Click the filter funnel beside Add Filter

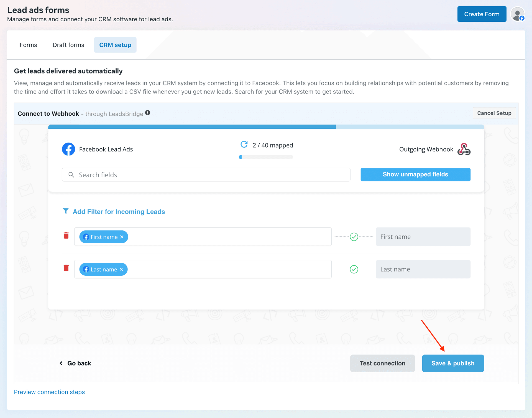click(66, 211)
